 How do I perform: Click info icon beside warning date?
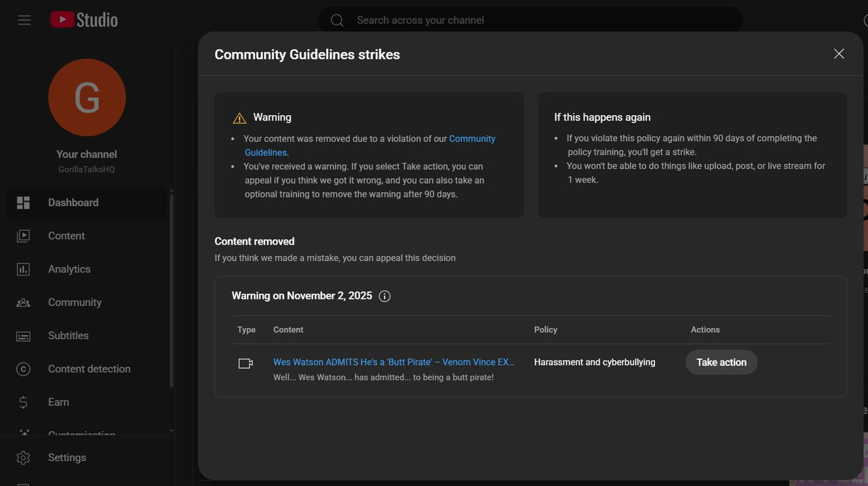pos(384,296)
